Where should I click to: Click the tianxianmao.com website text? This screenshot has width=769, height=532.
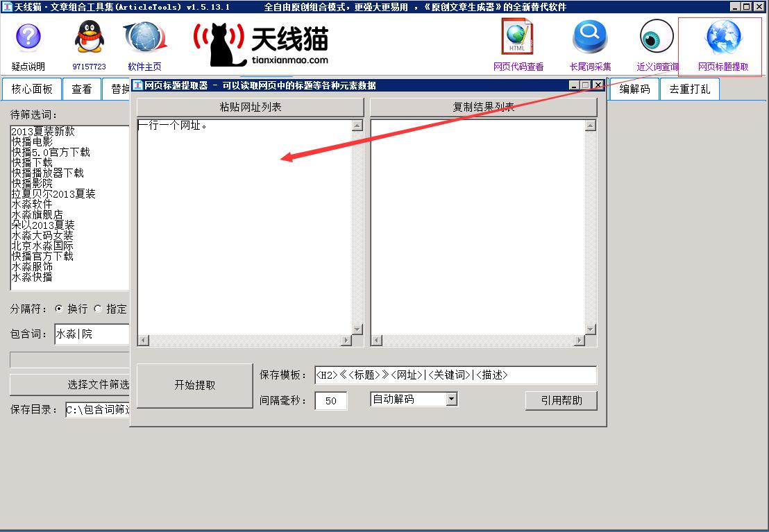[x=290, y=60]
